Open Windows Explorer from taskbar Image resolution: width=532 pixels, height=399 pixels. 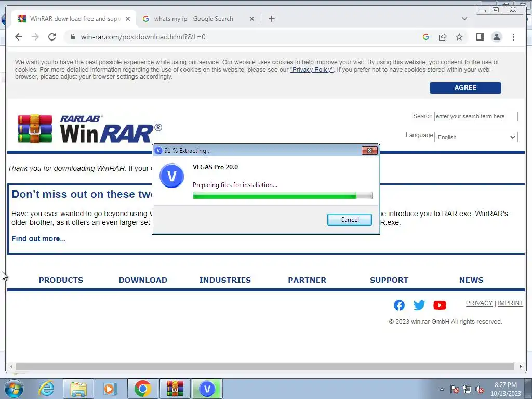click(78, 389)
